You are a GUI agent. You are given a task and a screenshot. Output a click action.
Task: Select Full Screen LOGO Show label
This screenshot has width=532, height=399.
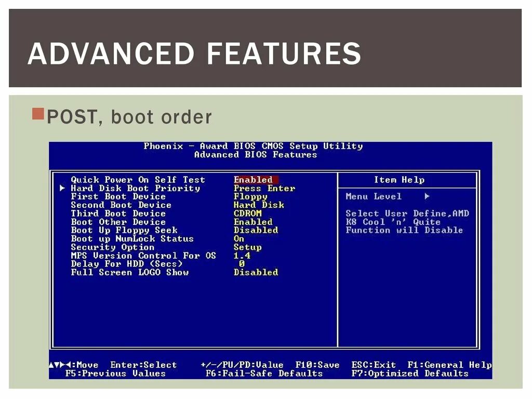coord(129,272)
